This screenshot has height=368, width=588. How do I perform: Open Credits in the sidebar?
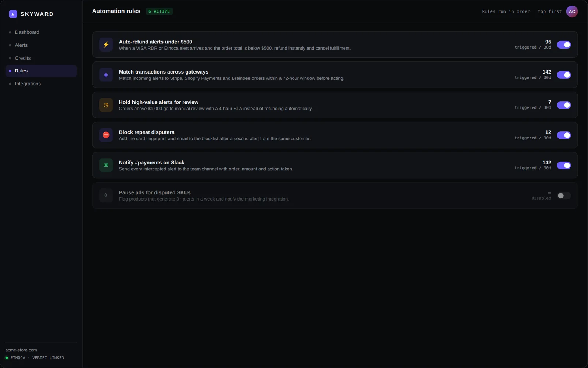click(x=41, y=58)
